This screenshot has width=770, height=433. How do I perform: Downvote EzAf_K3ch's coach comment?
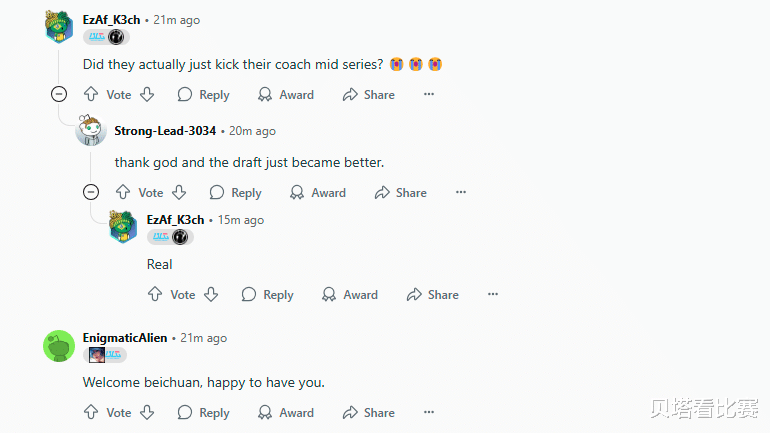(x=147, y=95)
